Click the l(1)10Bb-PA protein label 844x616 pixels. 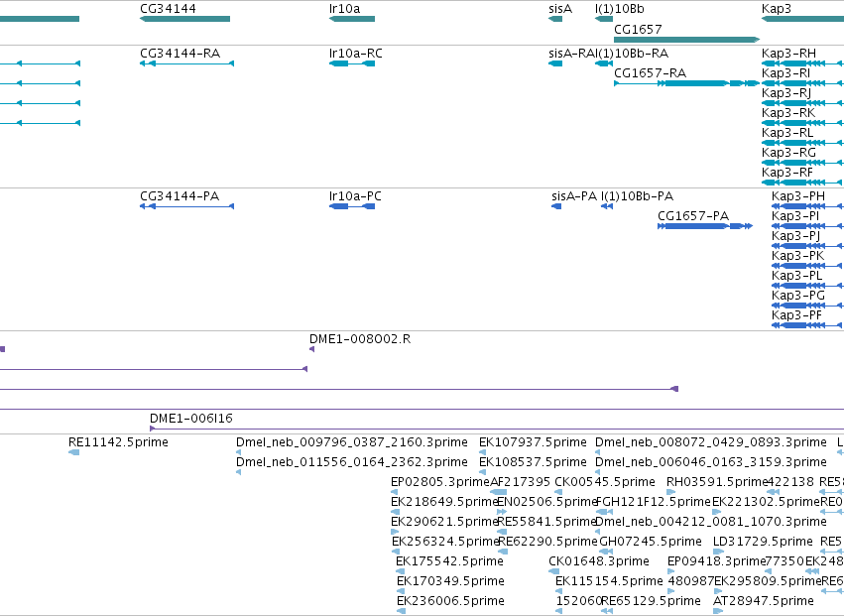pyautogui.click(x=637, y=196)
